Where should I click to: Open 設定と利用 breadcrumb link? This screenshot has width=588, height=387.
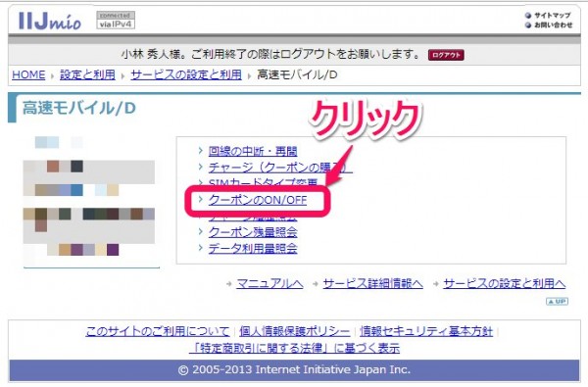click(x=87, y=74)
